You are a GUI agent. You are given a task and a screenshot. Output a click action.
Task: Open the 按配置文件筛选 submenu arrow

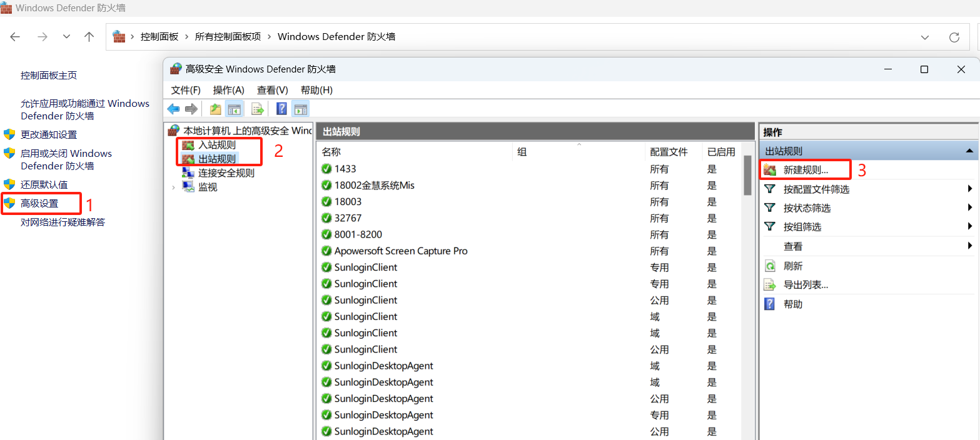970,189
